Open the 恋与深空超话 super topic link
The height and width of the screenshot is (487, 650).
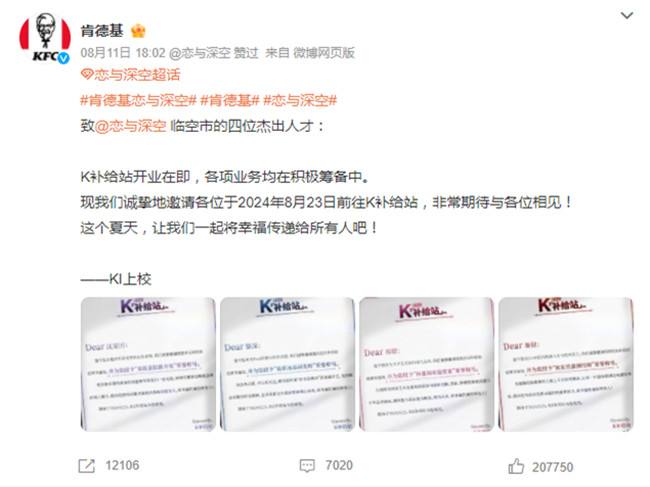click(x=137, y=75)
